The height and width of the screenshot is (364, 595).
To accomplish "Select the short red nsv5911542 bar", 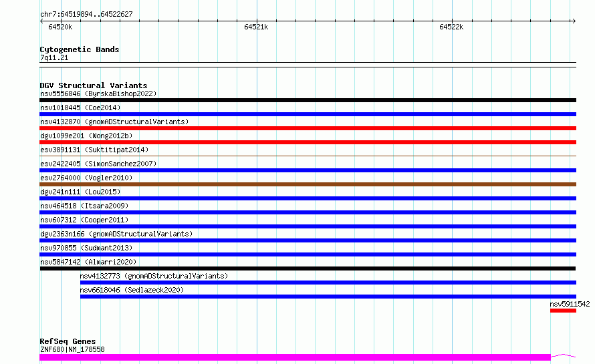I will pos(563,311).
